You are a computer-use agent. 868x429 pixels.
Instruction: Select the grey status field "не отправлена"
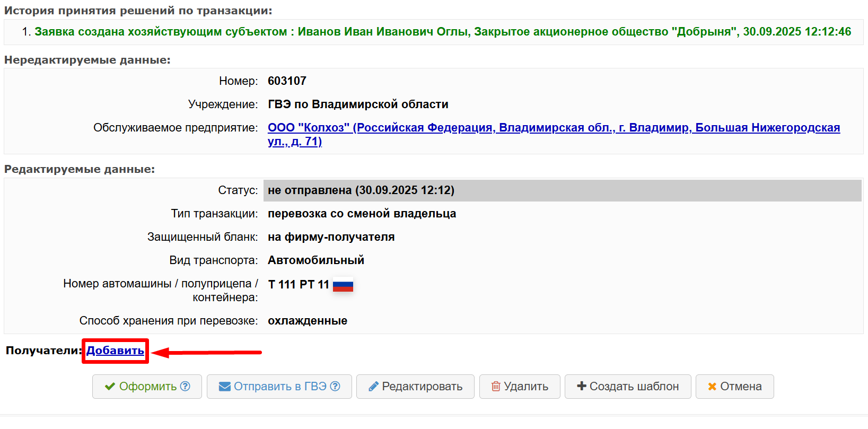tap(361, 190)
